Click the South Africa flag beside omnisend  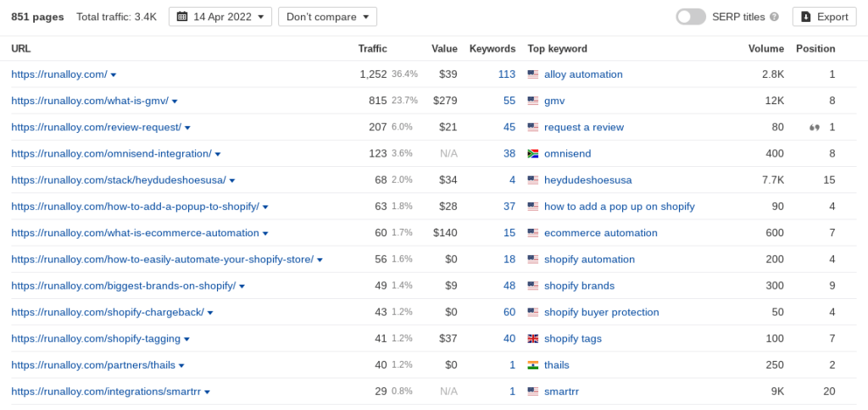click(533, 154)
